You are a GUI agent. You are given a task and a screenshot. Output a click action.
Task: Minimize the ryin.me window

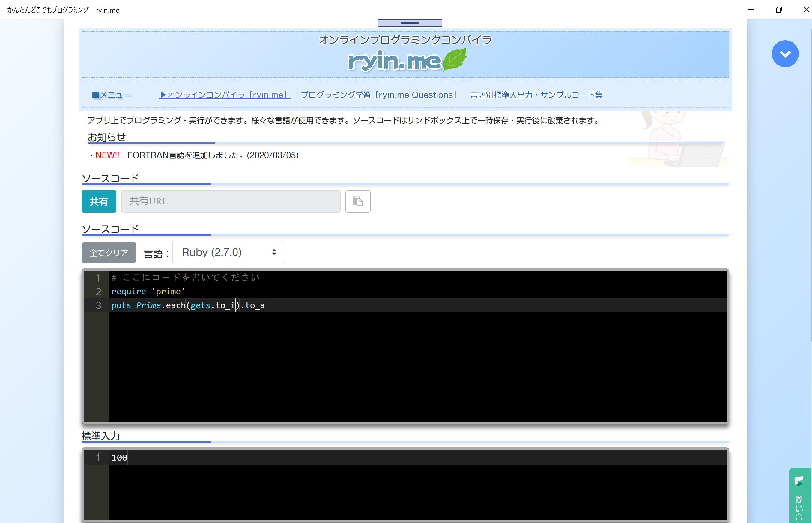pos(751,10)
